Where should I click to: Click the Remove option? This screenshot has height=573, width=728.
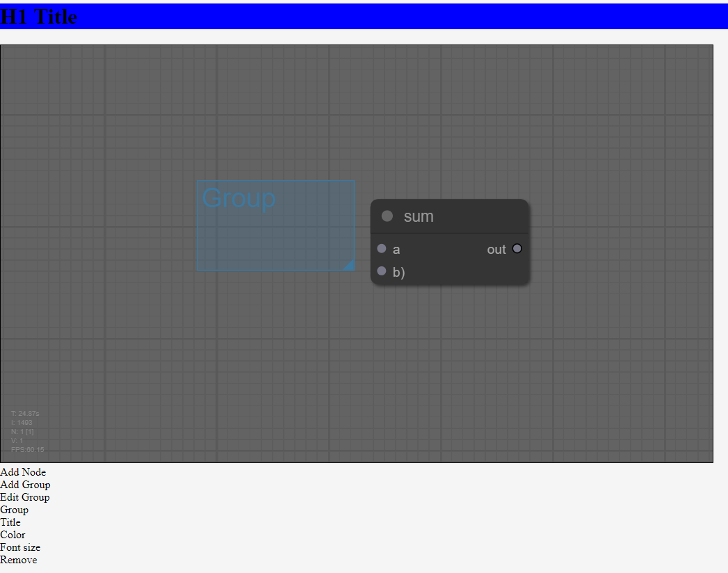coord(19,560)
